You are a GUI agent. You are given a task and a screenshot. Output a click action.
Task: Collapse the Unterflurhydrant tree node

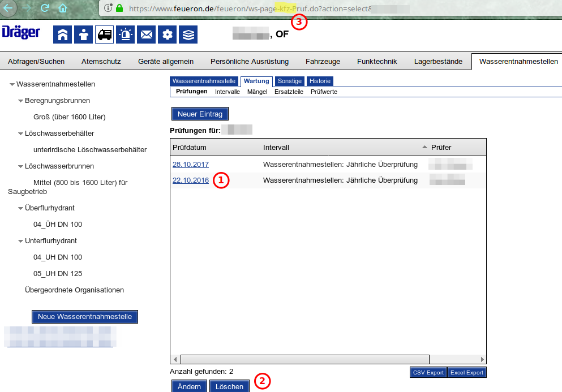20,242
